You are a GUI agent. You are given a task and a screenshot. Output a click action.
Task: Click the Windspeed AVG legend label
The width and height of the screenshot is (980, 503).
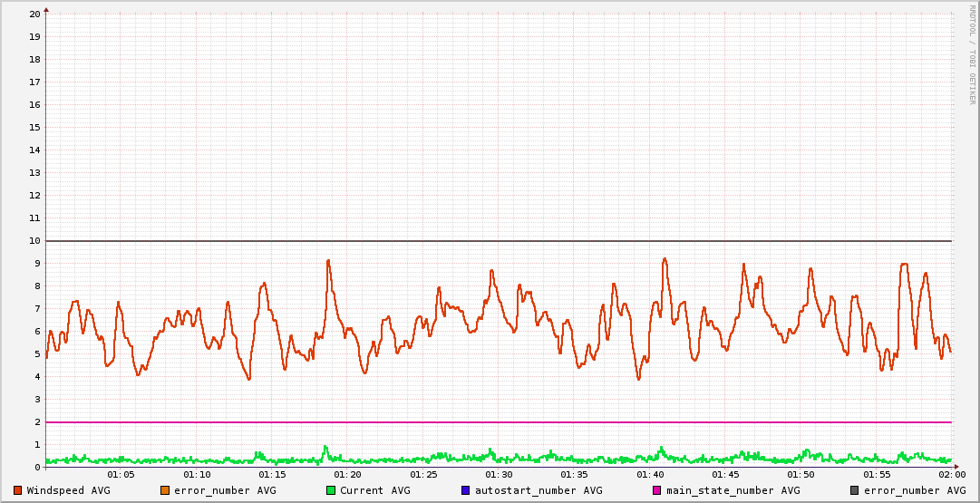(x=68, y=490)
